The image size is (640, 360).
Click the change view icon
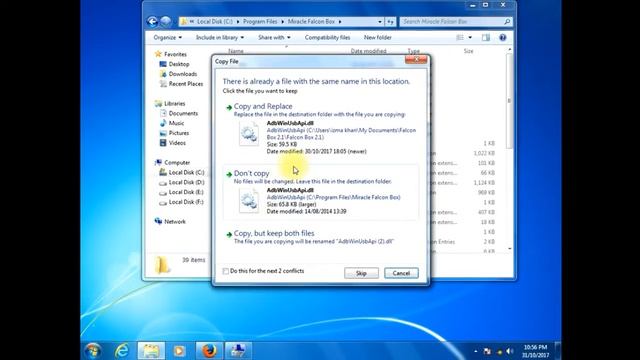click(x=460, y=38)
